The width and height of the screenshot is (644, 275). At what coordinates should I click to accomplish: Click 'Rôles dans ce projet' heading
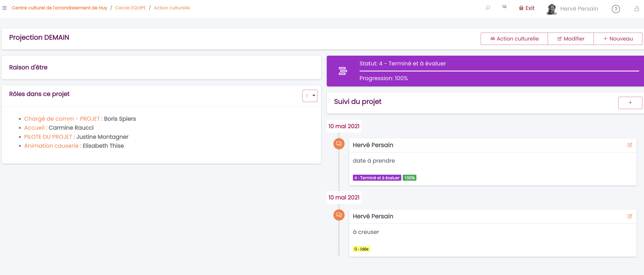tap(39, 94)
